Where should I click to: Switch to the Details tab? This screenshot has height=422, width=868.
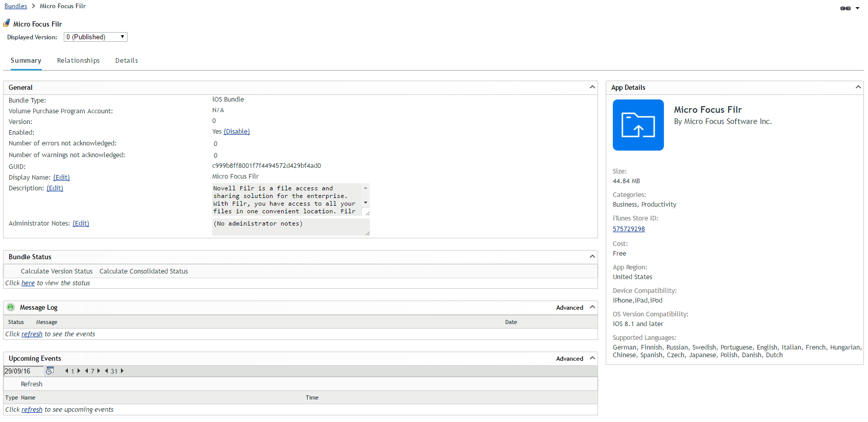coord(127,60)
